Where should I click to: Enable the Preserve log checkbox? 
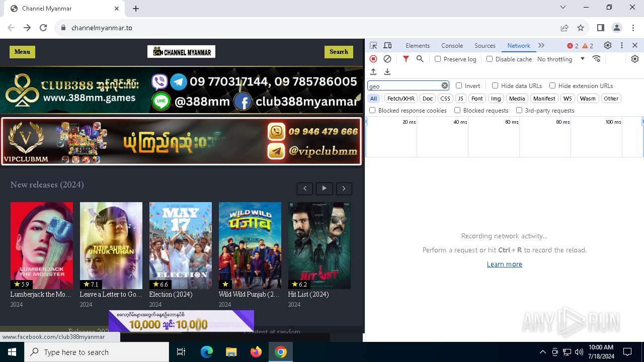tap(438, 59)
